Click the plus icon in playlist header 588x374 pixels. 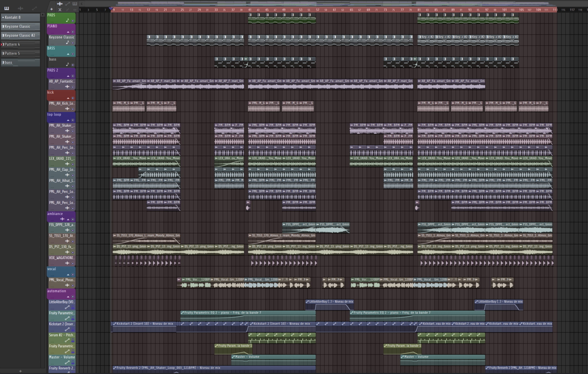(x=51, y=10)
